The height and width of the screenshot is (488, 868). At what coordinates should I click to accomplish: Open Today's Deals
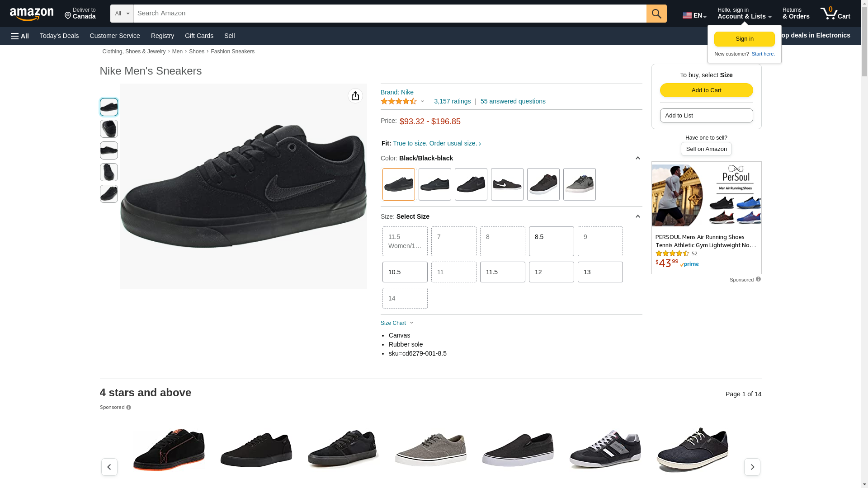[59, 36]
